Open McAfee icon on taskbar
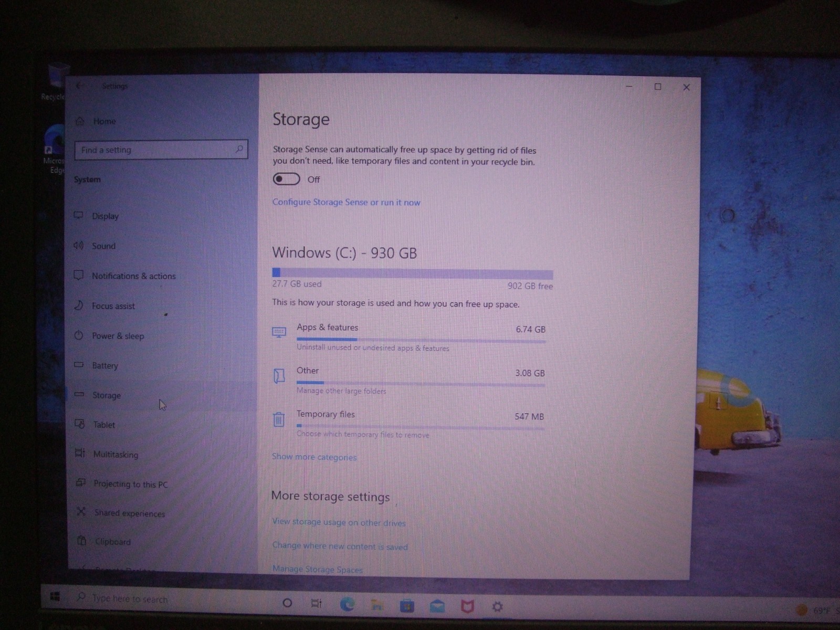The height and width of the screenshot is (630, 840). pos(467,607)
